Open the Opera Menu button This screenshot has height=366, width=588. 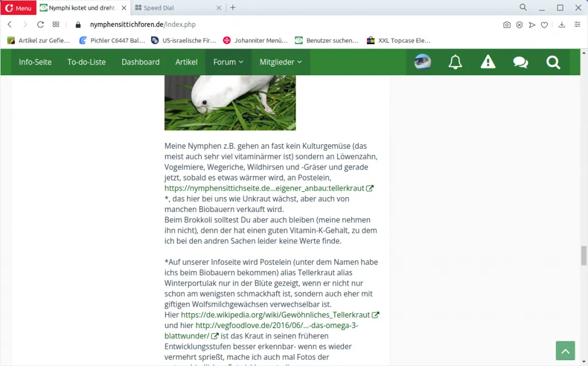[x=18, y=8]
